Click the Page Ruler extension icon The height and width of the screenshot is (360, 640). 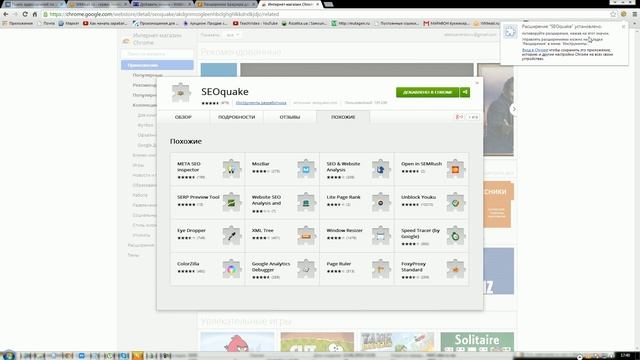tap(381, 269)
